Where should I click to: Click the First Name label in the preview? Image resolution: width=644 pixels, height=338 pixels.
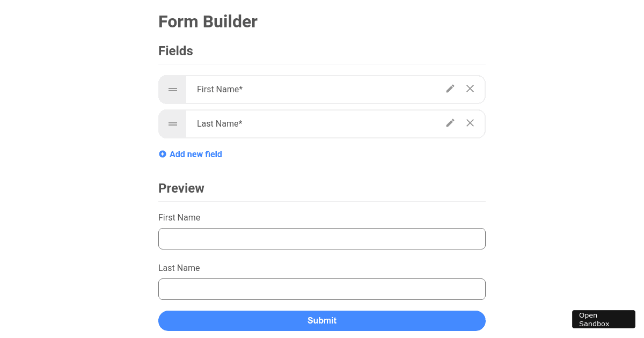point(179,217)
